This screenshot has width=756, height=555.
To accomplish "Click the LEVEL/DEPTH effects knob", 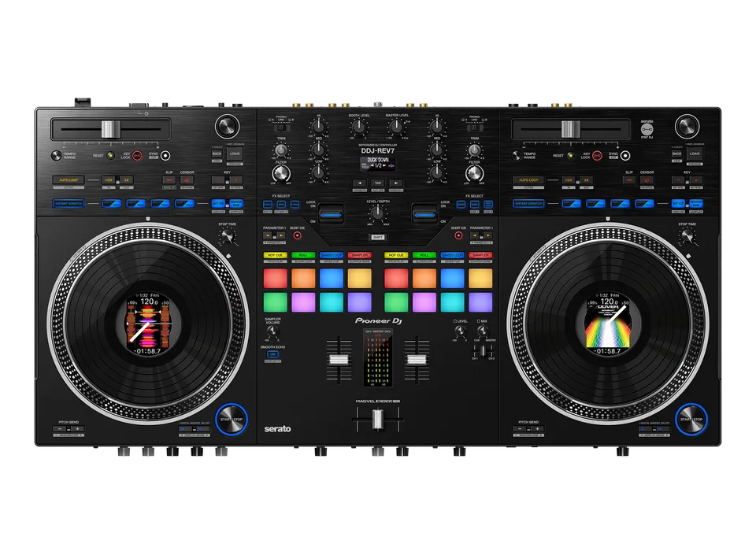I will tap(377, 213).
